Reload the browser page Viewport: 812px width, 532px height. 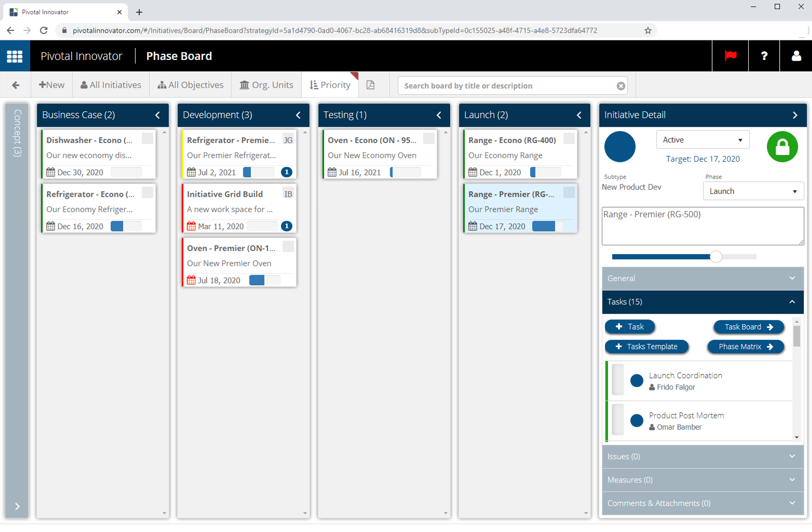[44, 30]
